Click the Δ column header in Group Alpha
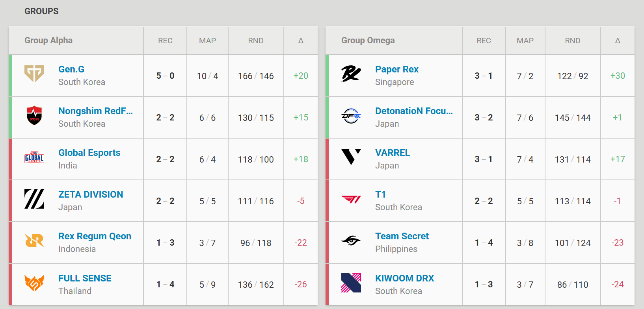The height and width of the screenshot is (309, 644). point(301,41)
